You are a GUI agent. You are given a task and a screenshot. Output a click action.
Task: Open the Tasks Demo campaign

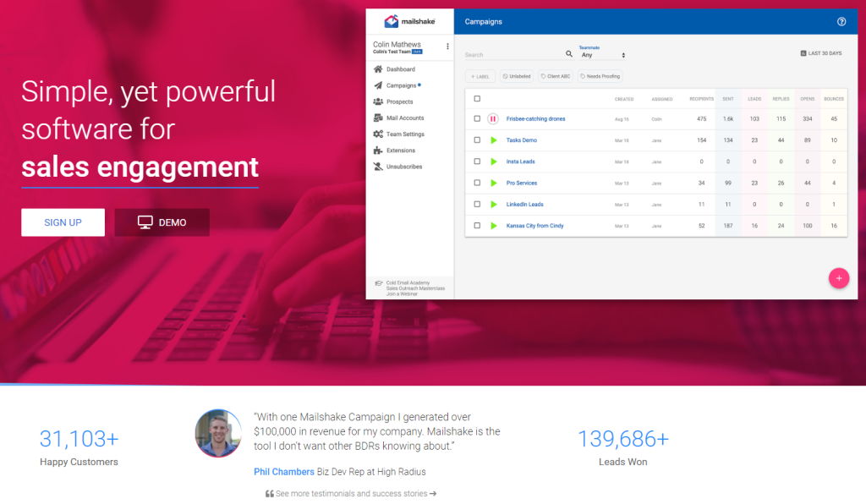[x=521, y=140]
